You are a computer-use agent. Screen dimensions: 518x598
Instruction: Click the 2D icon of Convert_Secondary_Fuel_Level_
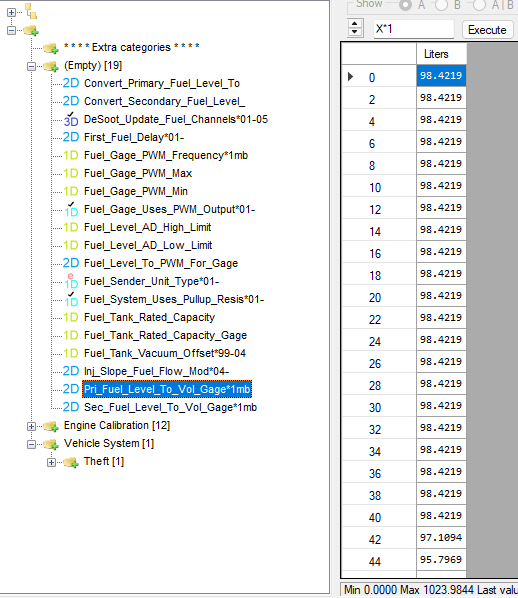71,101
